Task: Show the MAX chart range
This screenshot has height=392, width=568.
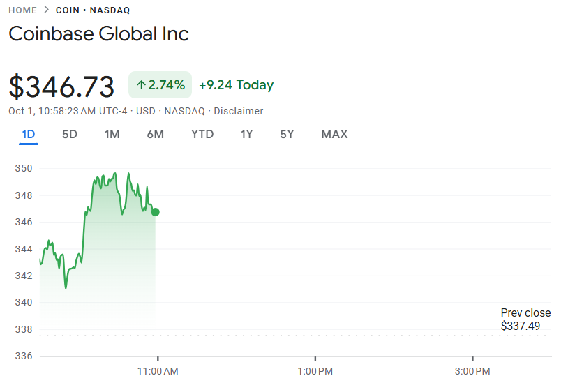Action: tap(334, 134)
